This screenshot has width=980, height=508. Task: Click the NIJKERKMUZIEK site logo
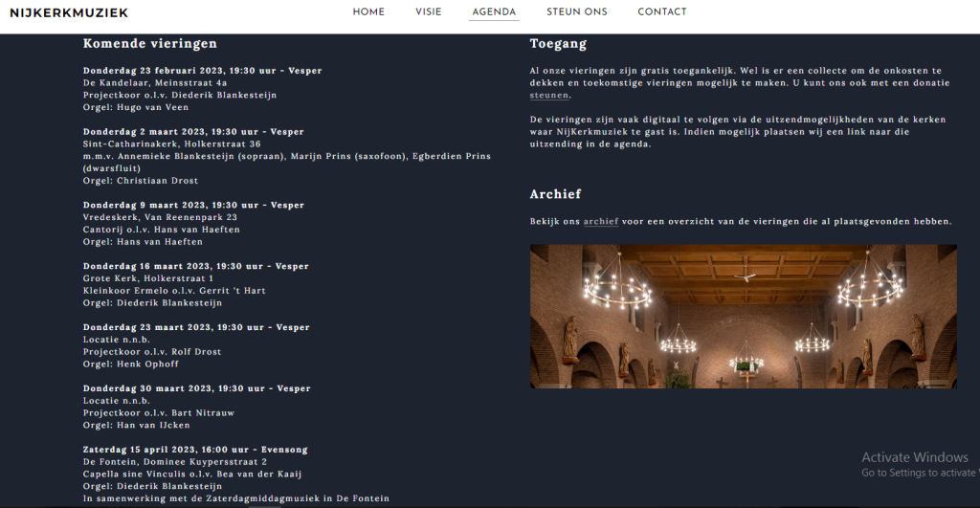coord(69,12)
